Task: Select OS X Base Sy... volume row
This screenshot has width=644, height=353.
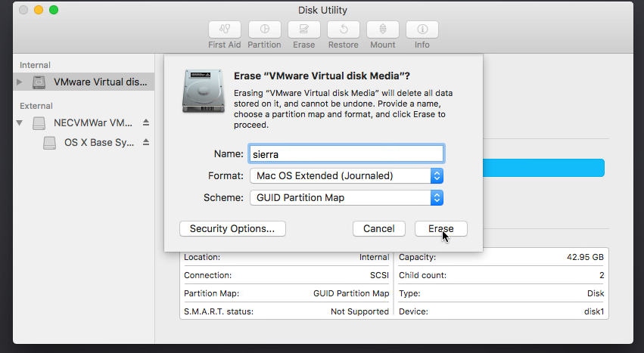Action: 84,142
